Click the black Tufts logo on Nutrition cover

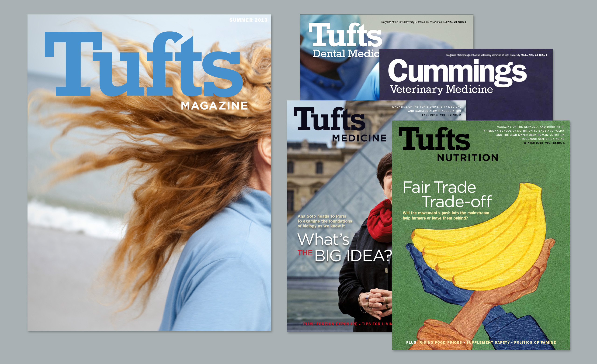coord(434,139)
